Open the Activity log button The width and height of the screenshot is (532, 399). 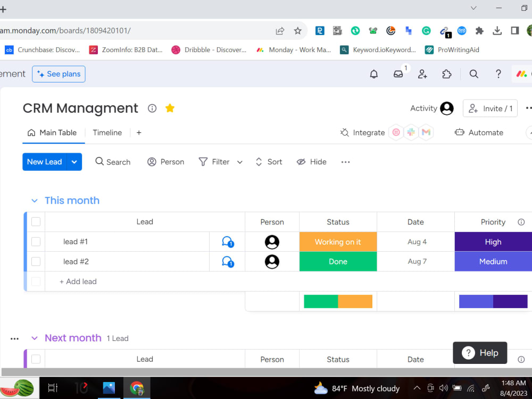tap(431, 108)
